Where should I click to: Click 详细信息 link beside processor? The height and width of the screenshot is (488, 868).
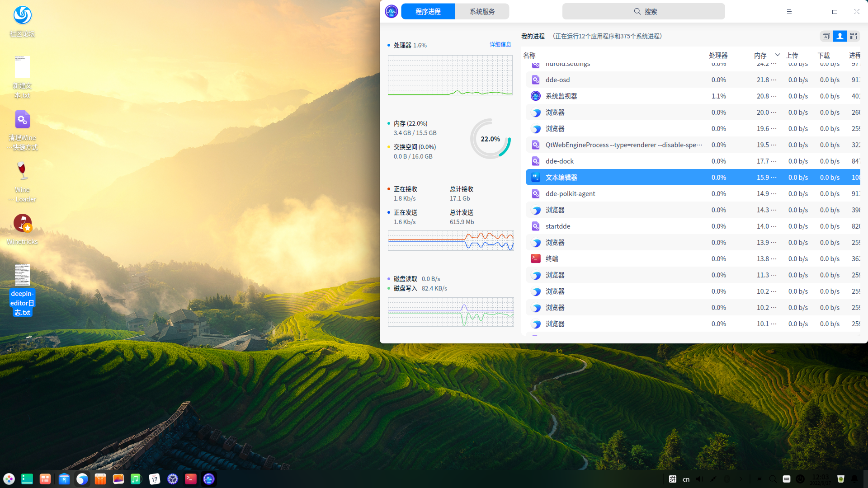500,44
